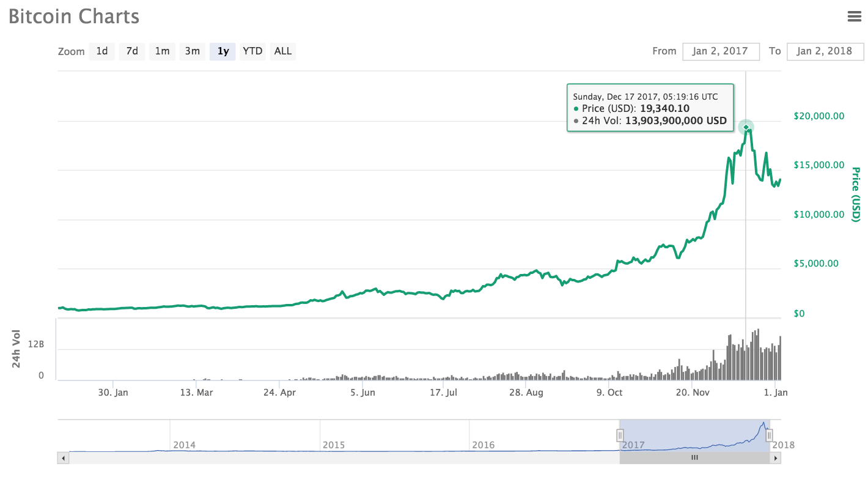Screen dimensions: 868x477
Task: Click the $20,000.00 axis label
Action: point(818,116)
